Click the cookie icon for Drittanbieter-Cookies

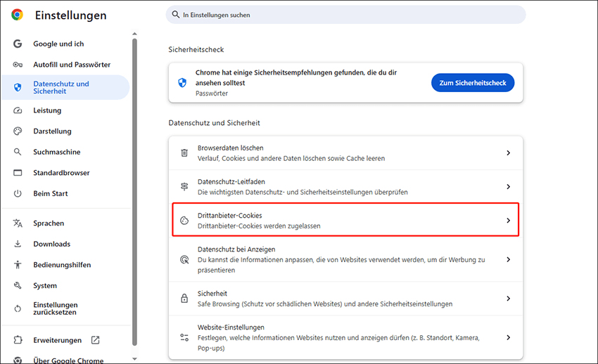coord(184,221)
